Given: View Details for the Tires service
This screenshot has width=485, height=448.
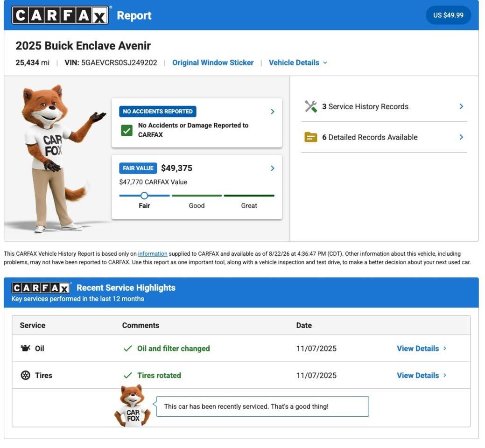Looking at the screenshot, I should (418, 375).
